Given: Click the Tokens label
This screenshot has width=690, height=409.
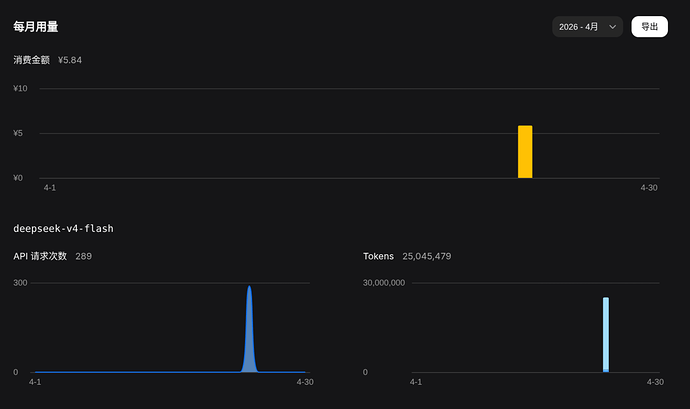Looking at the screenshot, I should click(378, 256).
